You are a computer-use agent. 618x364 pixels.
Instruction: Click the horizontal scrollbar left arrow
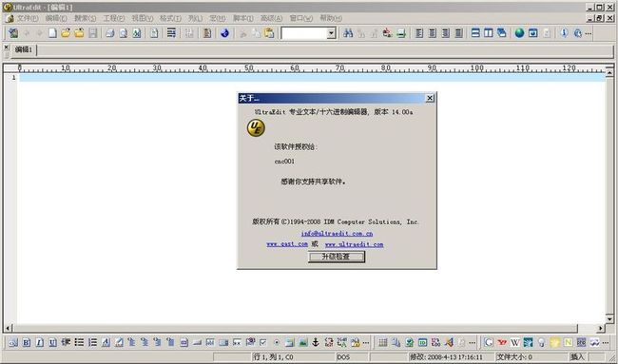tap(8, 328)
